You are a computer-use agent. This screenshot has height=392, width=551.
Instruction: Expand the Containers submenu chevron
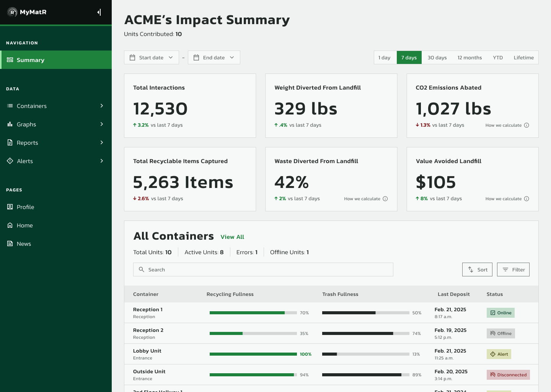(102, 106)
